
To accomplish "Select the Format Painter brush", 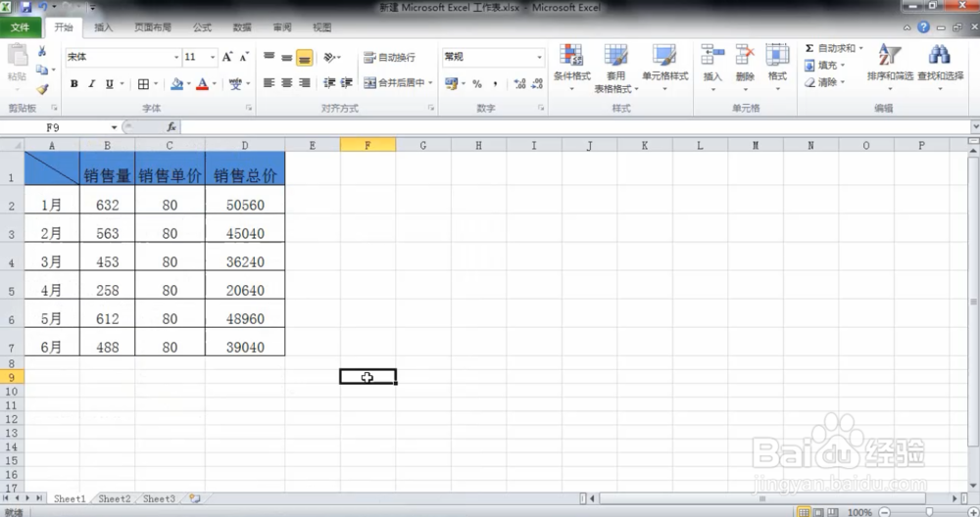I will (42, 89).
